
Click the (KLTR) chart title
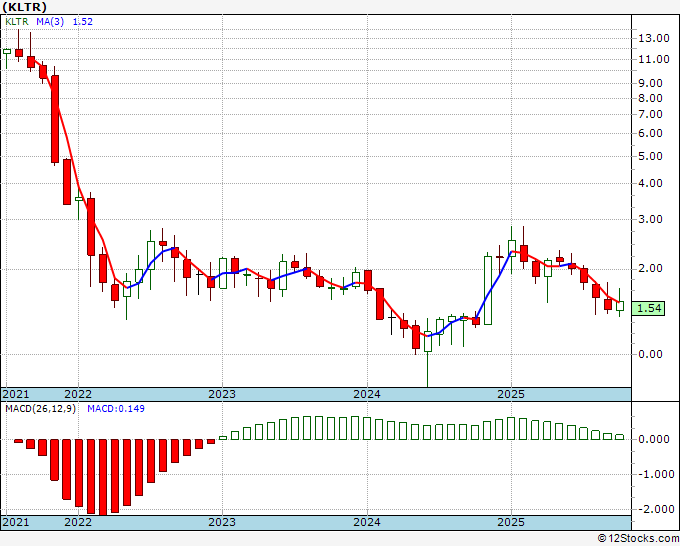click(24, 7)
